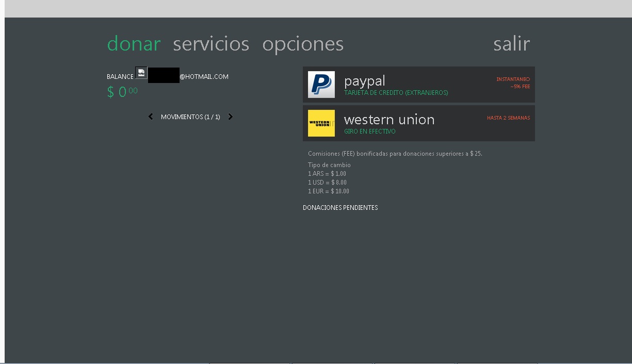
Task: Select the western union donation title
Action: coord(389,120)
